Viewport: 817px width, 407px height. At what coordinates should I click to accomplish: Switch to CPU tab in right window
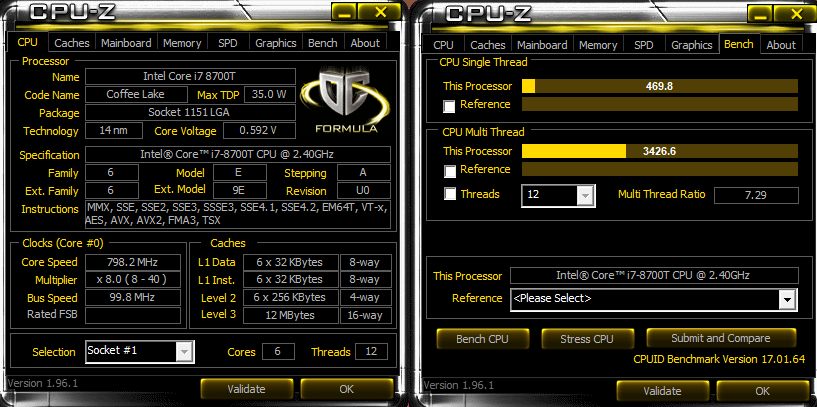(443, 45)
